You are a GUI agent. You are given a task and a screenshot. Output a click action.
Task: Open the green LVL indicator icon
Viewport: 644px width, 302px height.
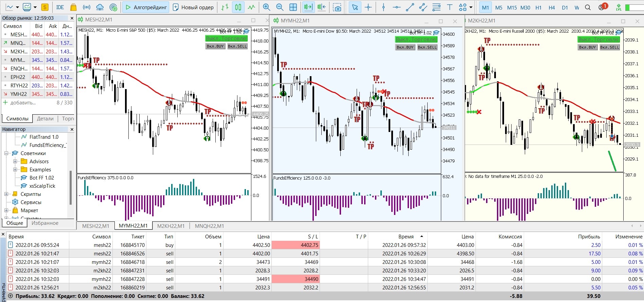pyautogui.click(x=619, y=7)
